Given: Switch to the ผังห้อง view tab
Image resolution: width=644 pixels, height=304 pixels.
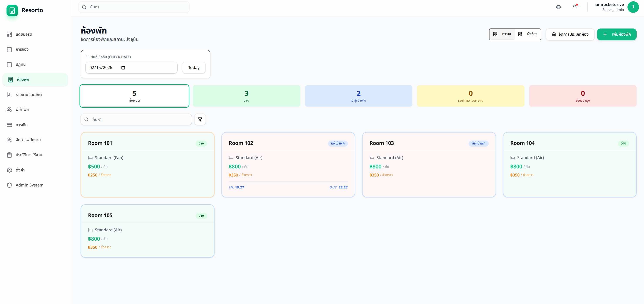Looking at the screenshot, I should (528, 34).
